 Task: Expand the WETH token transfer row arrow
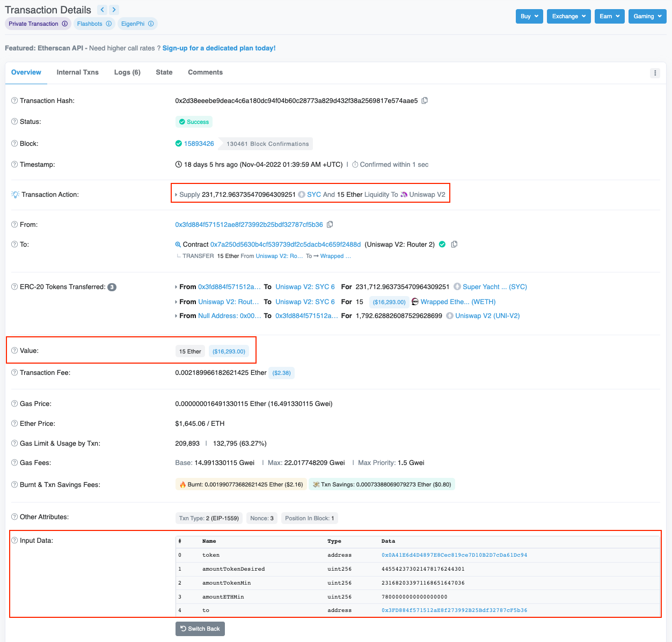[x=177, y=302]
